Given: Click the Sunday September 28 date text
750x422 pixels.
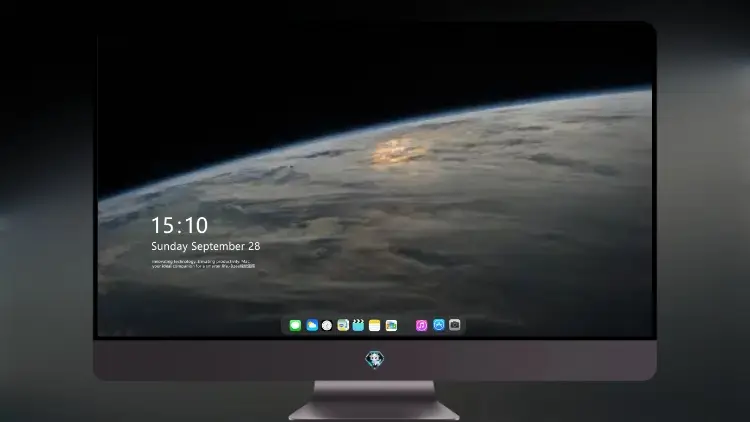Looking at the screenshot, I should click(x=206, y=246).
